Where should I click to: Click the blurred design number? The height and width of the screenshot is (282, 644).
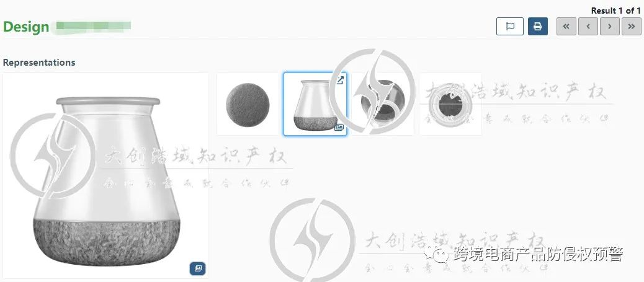(x=93, y=26)
